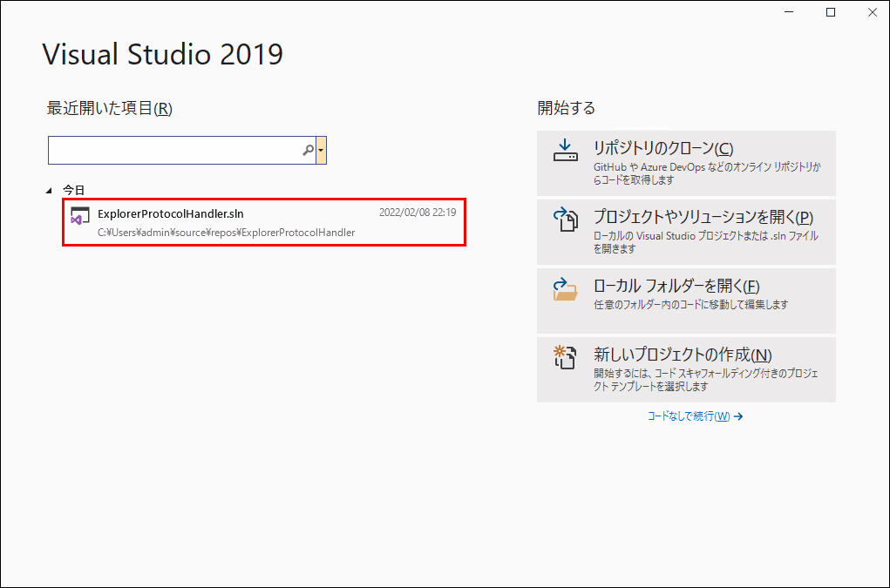Click the open local folder icon
This screenshot has width=890, height=588.
point(566,288)
